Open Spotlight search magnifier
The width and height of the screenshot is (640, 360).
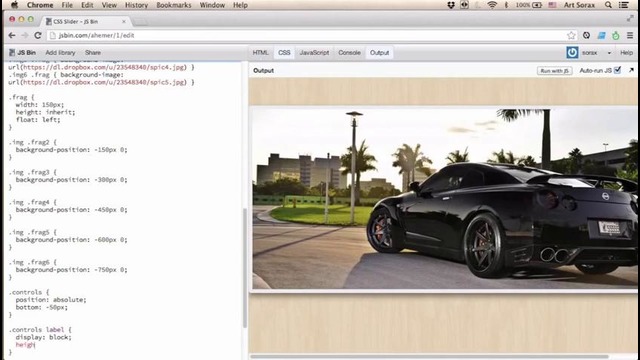(608, 5)
